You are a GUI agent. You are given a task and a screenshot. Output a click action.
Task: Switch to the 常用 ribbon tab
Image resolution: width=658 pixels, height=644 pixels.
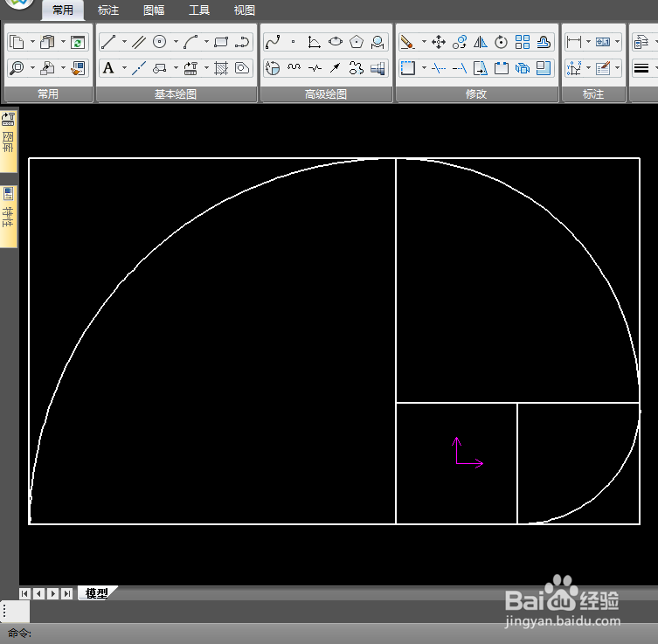63,10
